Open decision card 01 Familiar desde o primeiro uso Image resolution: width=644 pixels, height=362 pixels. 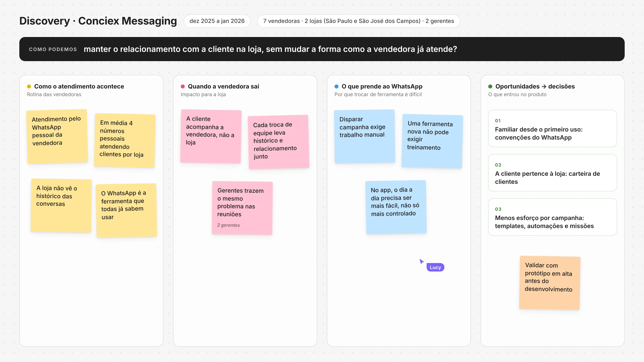(552, 129)
